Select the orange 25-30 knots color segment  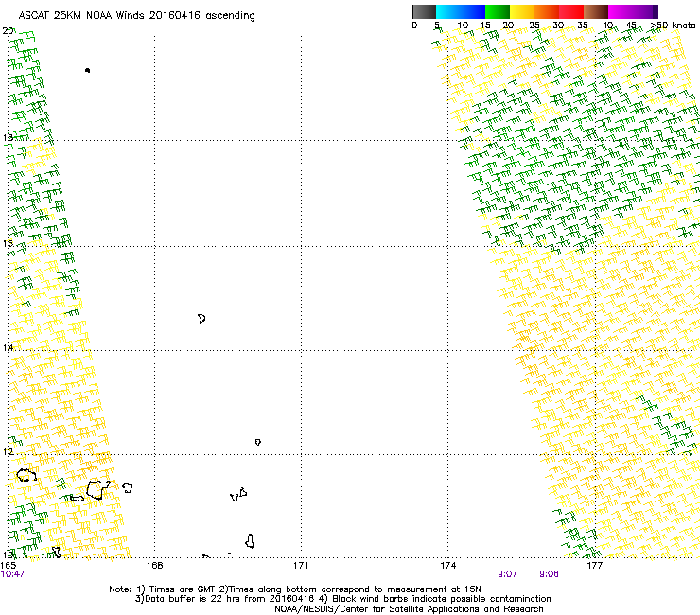(x=547, y=11)
